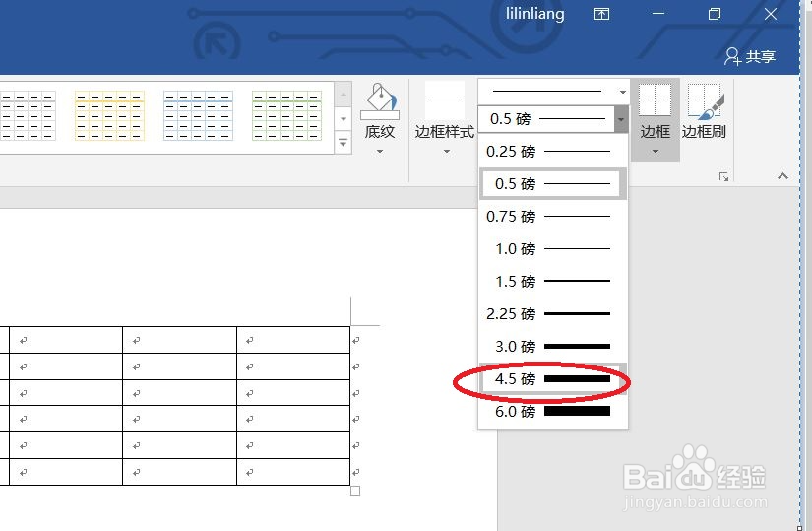This screenshot has width=812, height=531.
Task: Open the Shading (底纹) dropdown arrow
Action: pos(380,152)
